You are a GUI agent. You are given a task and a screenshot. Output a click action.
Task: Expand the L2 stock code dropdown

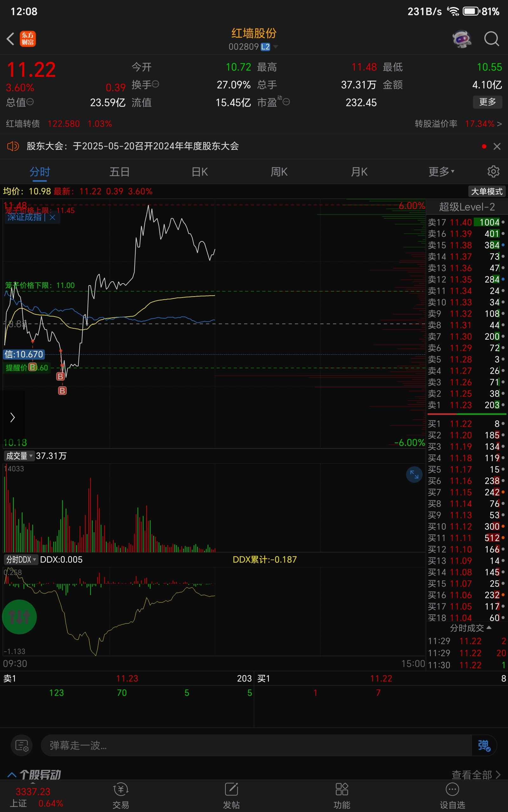coord(276,47)
